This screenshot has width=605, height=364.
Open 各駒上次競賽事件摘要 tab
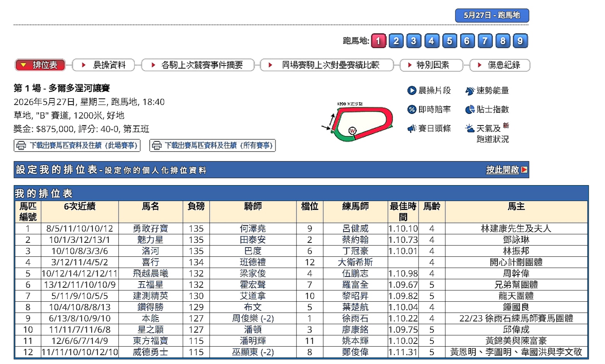pyautogui.click(x=198, y=65)
